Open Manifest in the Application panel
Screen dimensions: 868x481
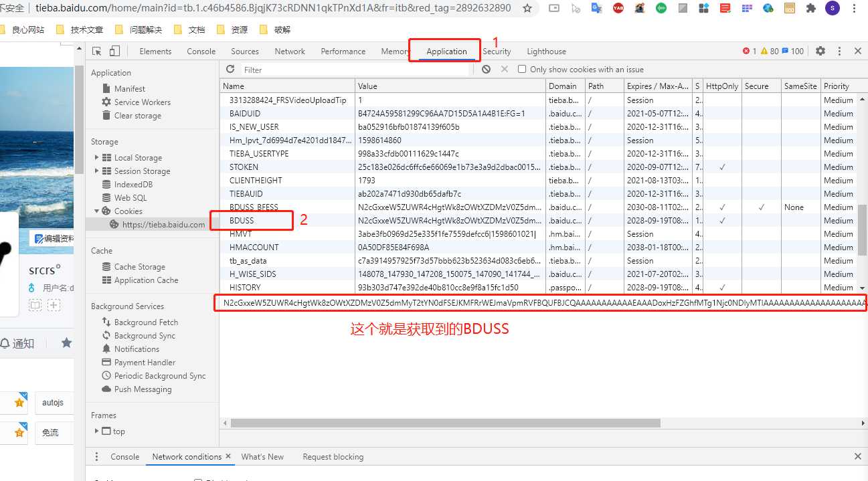(x=129, y=89)
